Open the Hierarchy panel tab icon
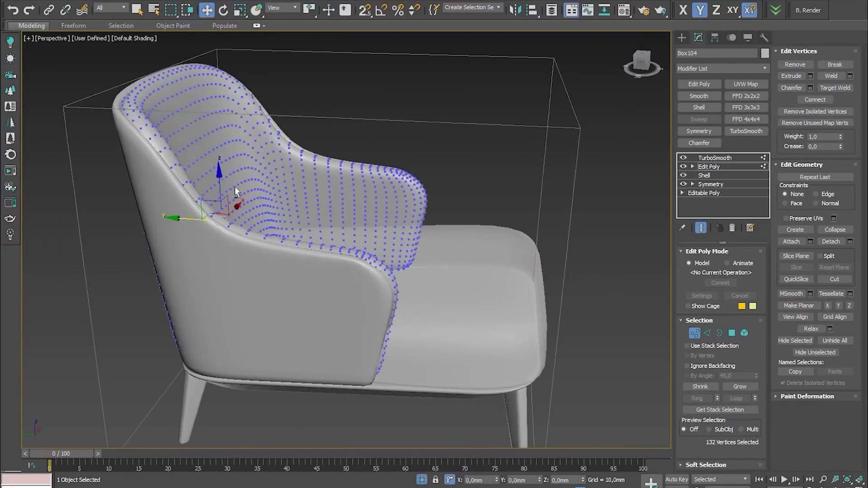This screenshot has height=488, width=868. point(715,38)
